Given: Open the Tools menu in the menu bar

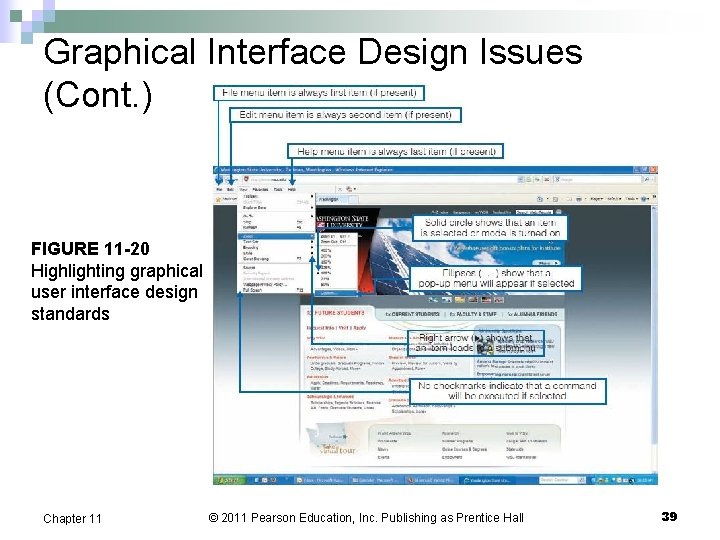Looking at the screenshot, I should [x=278, y=189].
